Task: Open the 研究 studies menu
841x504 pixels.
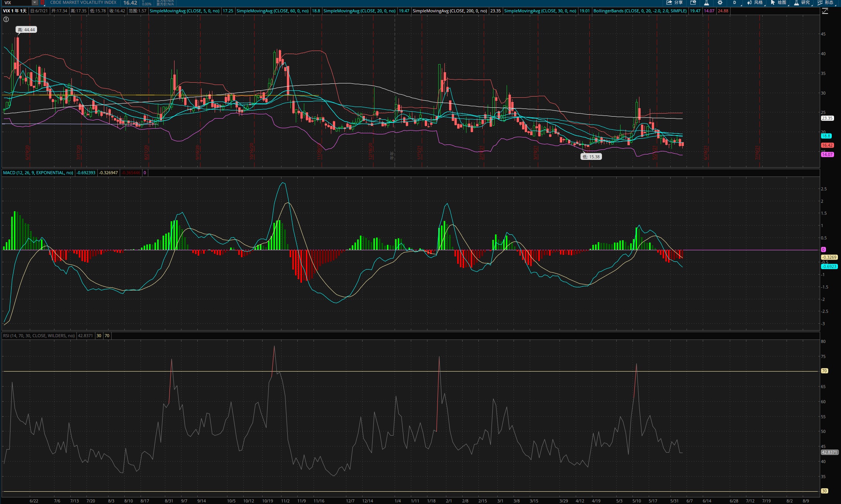Action: click(x=802, y=2)
